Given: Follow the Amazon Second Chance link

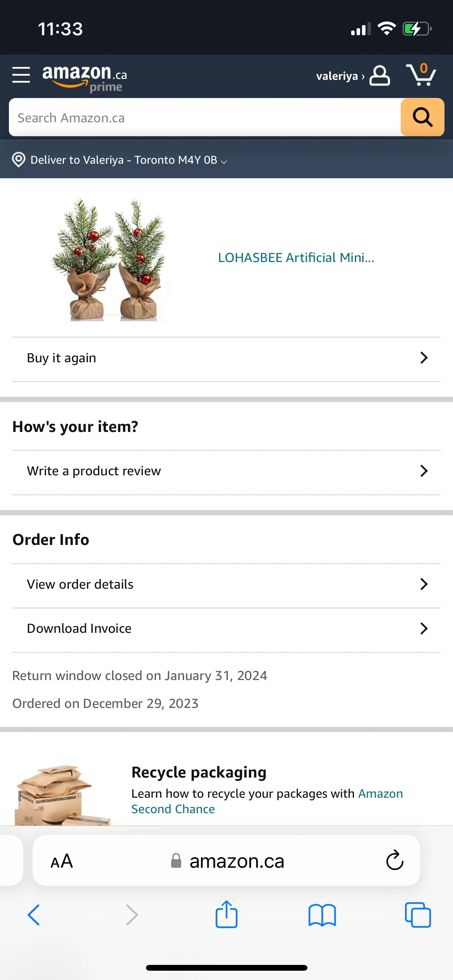Looking at the screenshot, I should (173, 809).
